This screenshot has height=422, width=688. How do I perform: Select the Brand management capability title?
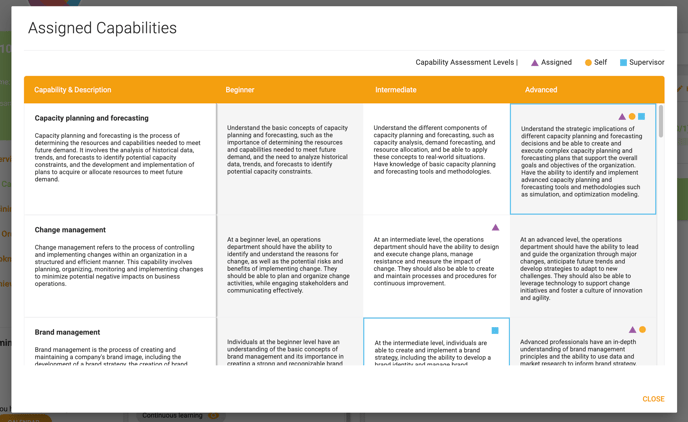pyautogui.click(x=67, y=332)
